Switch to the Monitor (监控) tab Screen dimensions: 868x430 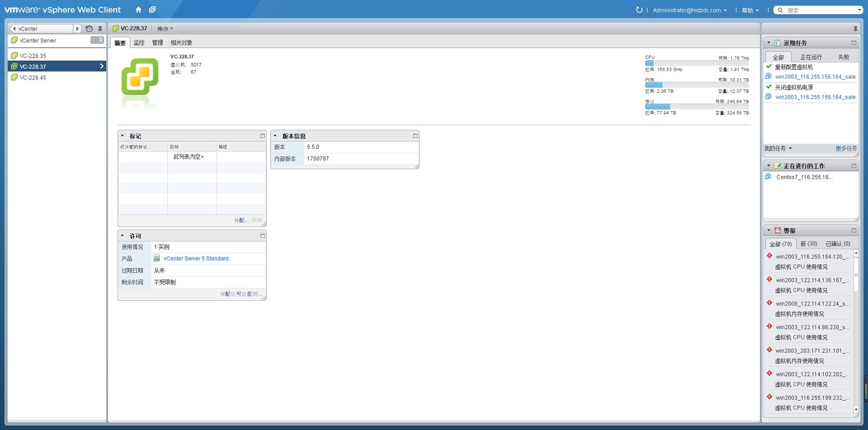pyautogui.click(x=139, y=43)
